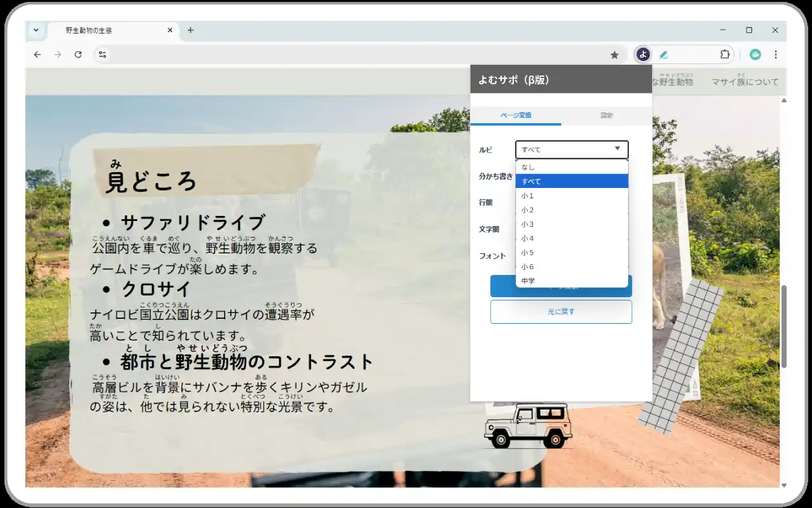Expand the tab search dropdown arrow
Viewport: 812px width, 508px height.
36,30
